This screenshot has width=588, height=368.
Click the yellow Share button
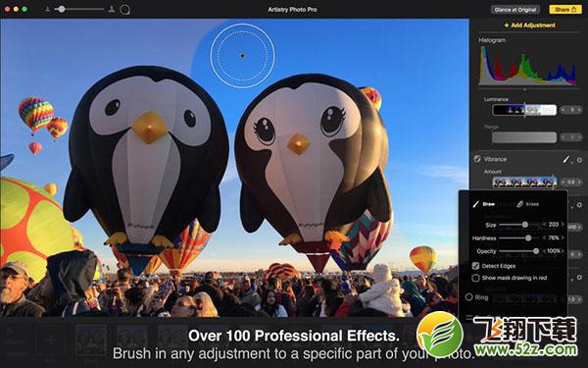tap(565, 10)
